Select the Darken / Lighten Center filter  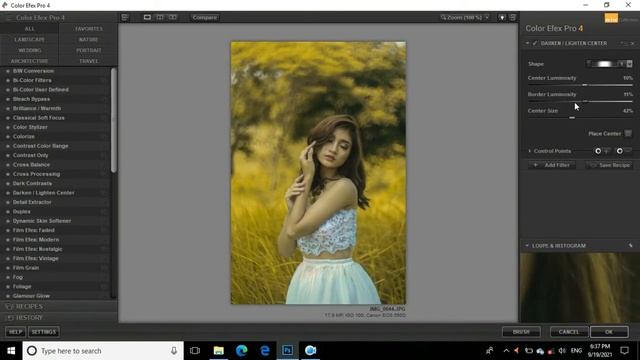43,193
